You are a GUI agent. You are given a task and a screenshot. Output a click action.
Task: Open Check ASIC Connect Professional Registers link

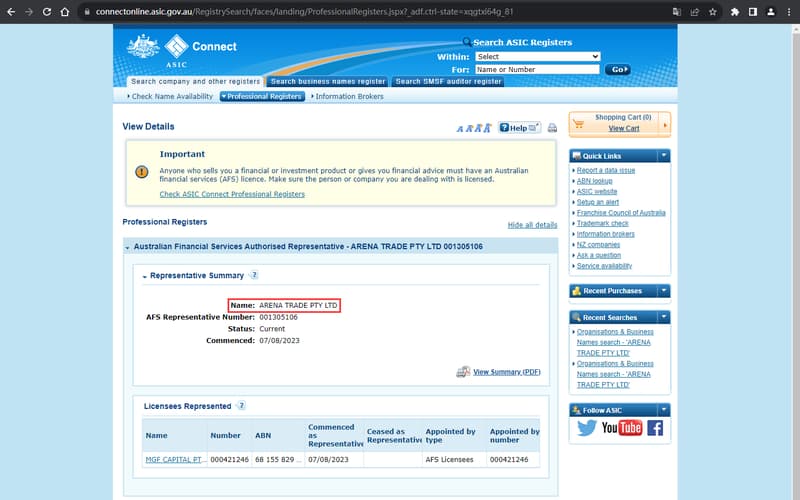pyautogui.click(x=232, y=194)
